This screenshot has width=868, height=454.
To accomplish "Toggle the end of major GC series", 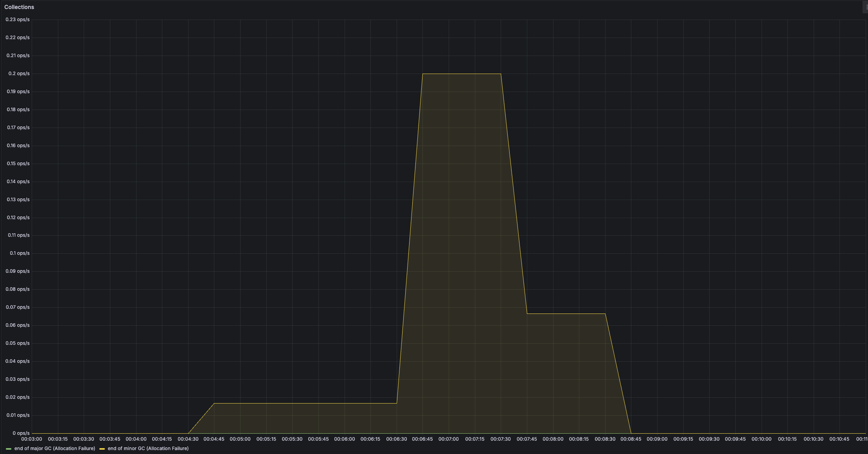I will coord(54,449).
